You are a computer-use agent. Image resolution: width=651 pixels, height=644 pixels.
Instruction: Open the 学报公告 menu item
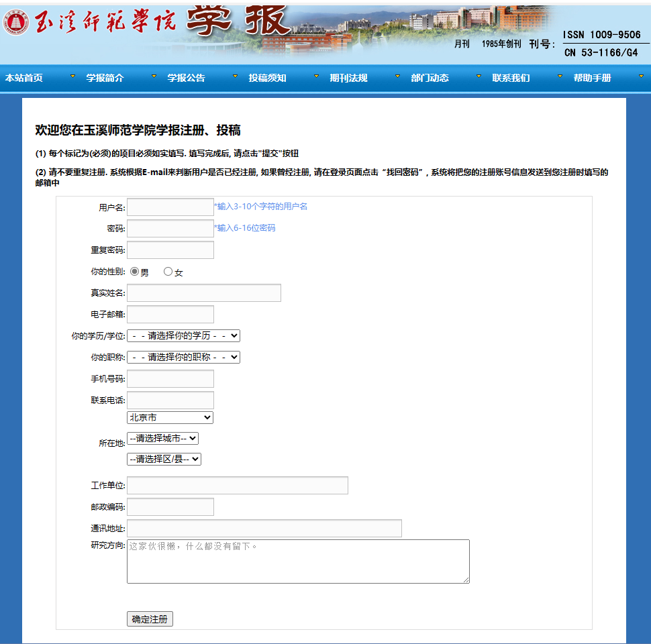pos(185,77)
